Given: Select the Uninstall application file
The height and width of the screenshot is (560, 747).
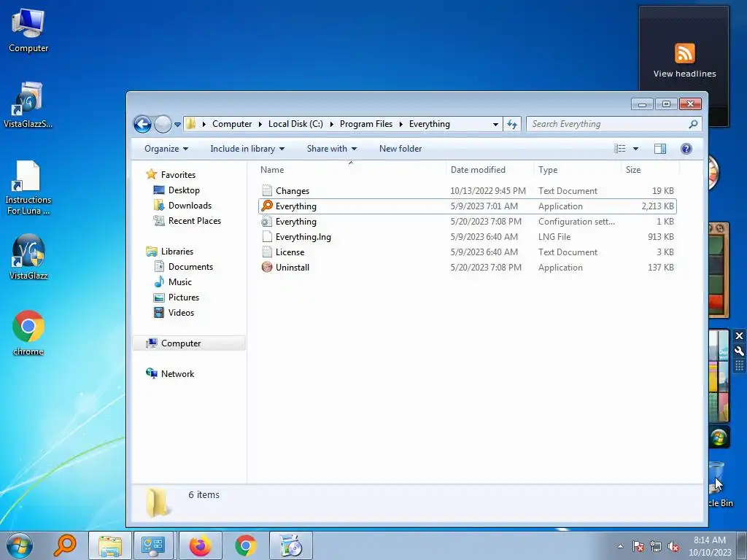Looking at the screenshot, I should 467,267.
